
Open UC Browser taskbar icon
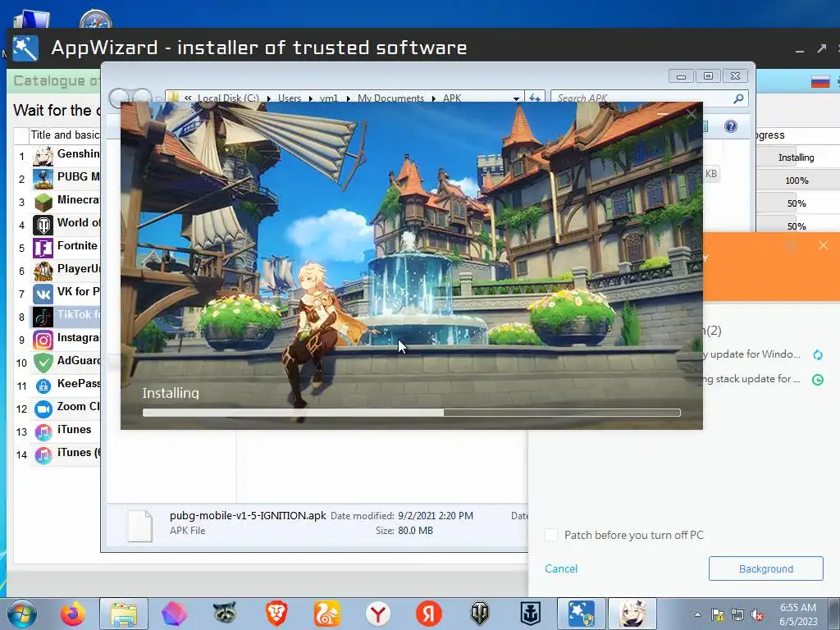(327, 614)
